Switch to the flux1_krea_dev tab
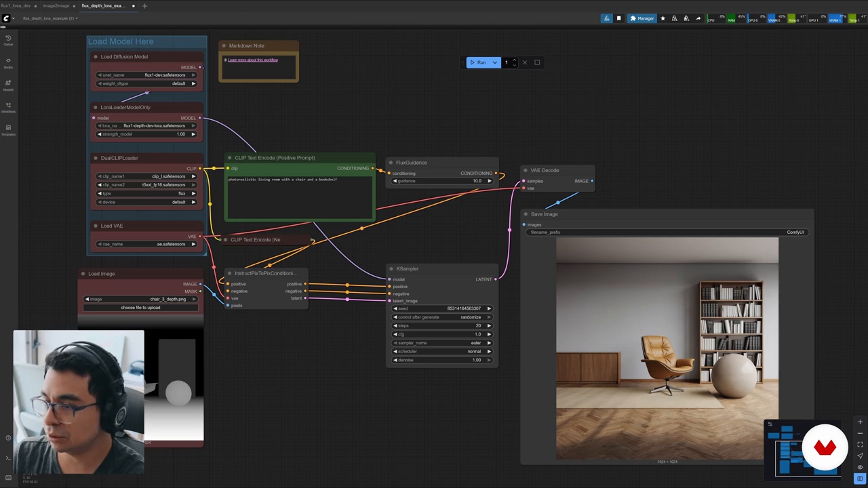The height and width of the screenshot is (488, 868). [x=16, y=5]
